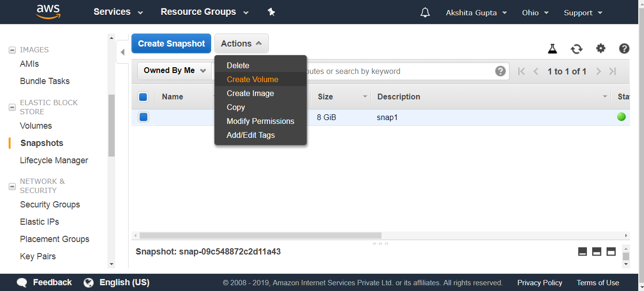The width and height of the screenshot is (644, 291).
Task: Open the Ohio region dropdown
Action: pos(535,12)
